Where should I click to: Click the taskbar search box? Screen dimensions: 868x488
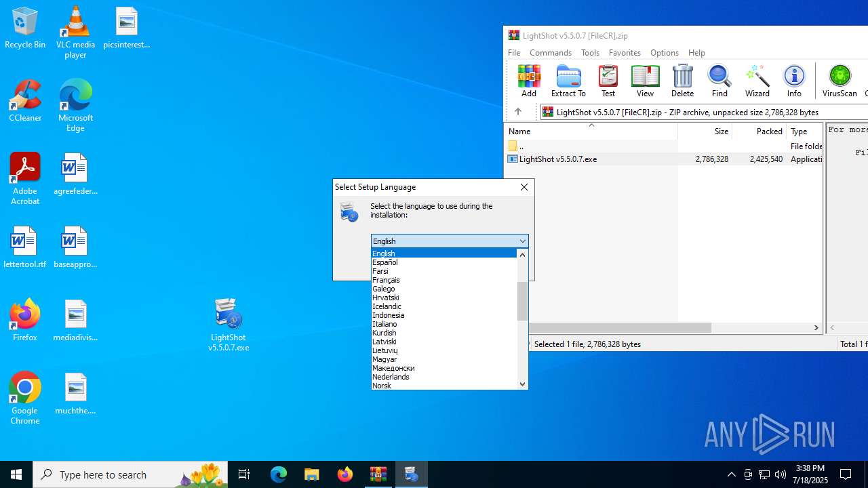(x=130, y=474)
